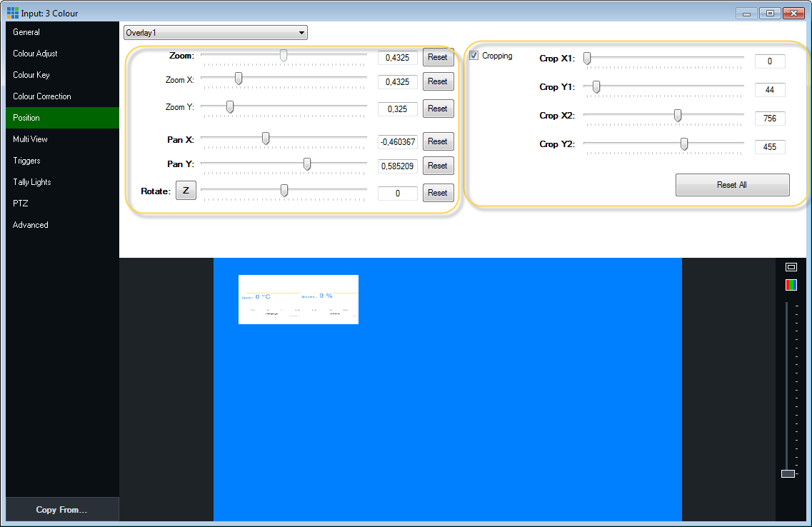The image size is (812, 527).
Task: Click the app icon in title bar
Action: [x=13, y=13]
